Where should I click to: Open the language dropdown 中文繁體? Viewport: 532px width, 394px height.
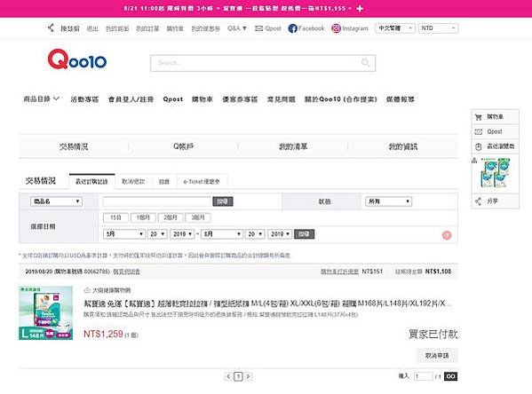click(395, 28)
